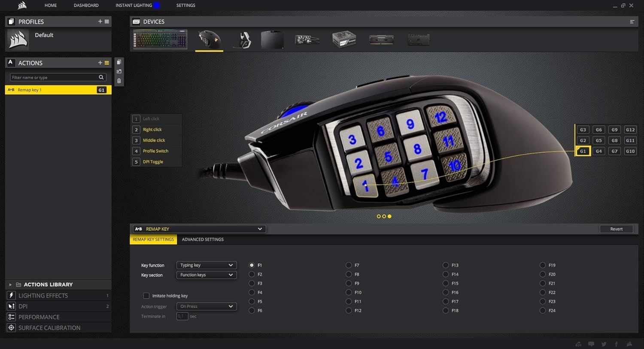Click the copy action icon beside Actions panel
The image size is (644, 349).
tap(119, 62)
